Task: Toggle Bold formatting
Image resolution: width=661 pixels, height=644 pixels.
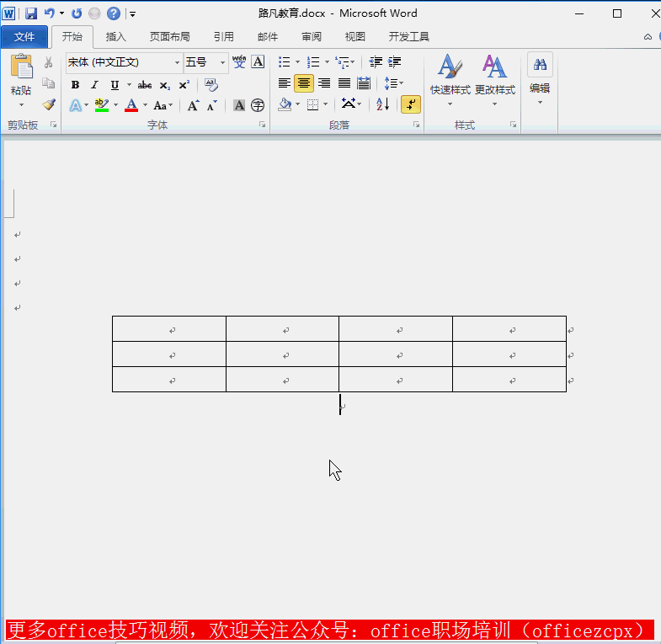Action: (76, 85)
